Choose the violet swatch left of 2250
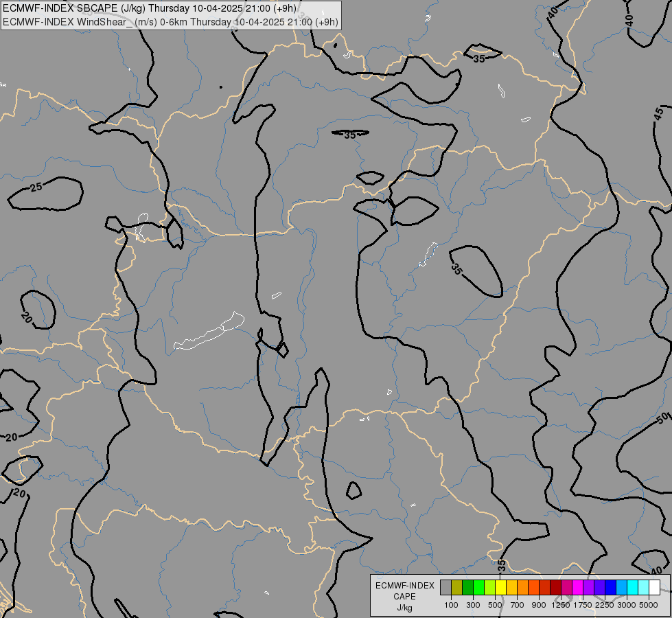Viewport: 672px width, 618px height. [x=599, y=588]
